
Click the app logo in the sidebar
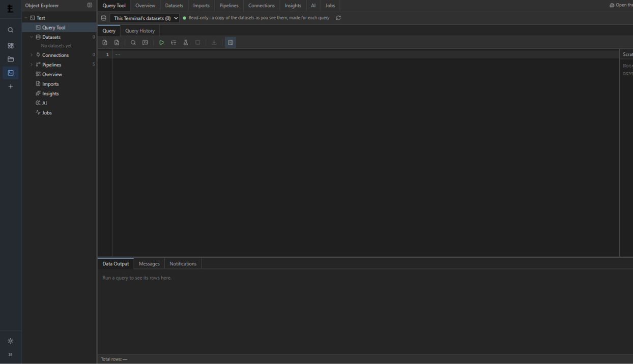coord(10,8)
